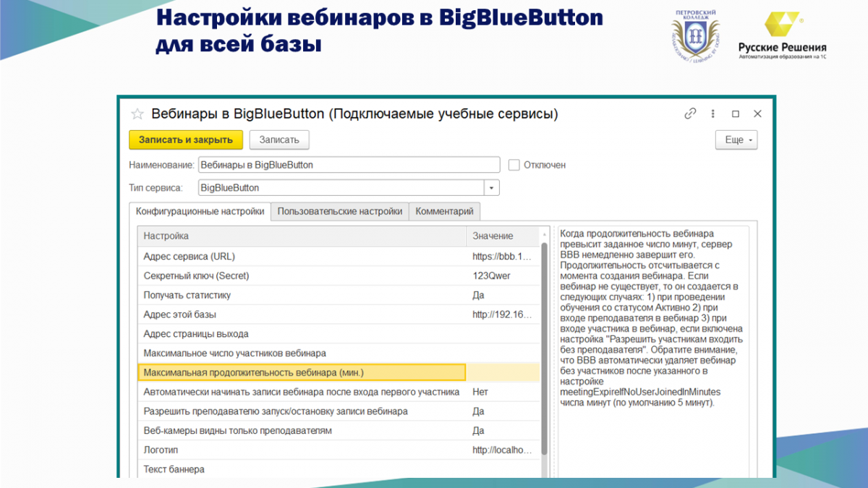Screen dimensions: 868x488
Task: Copy a link using the chain link icon
Action: coord(690,114)
